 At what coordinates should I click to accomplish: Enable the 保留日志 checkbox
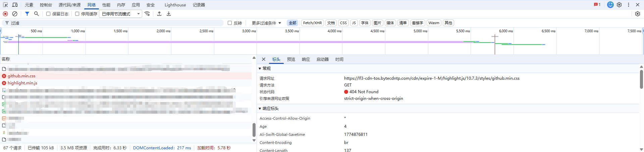48,14
